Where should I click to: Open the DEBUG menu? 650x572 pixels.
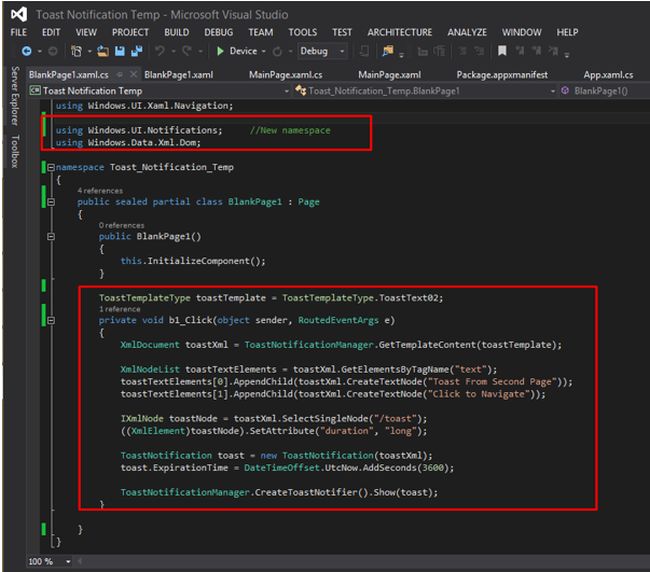click(218, 32)
